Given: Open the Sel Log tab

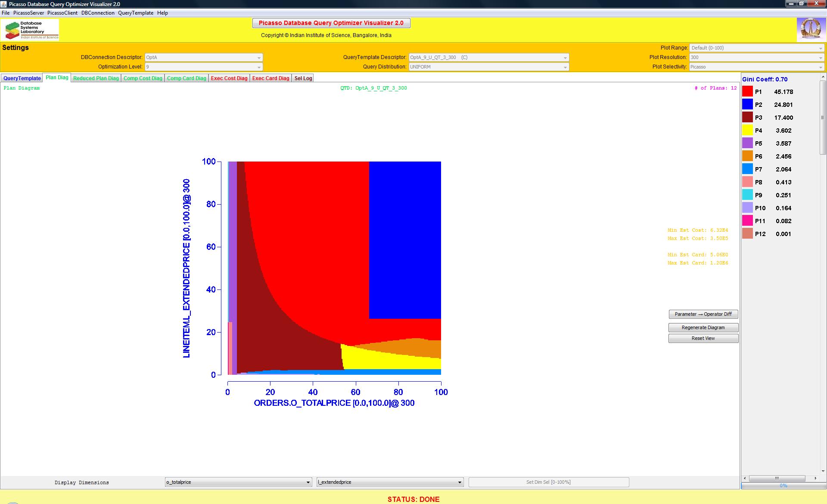Looking at the screenshot, I should pyautogui.click(x=303, y=78).
